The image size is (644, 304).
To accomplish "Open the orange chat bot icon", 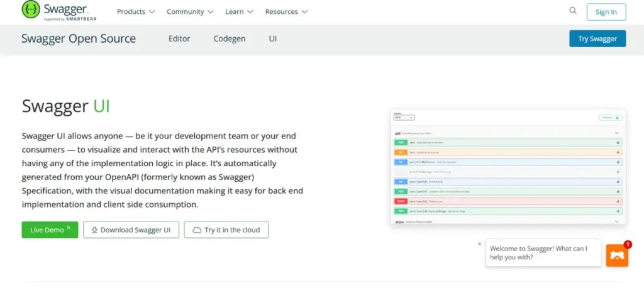I will (x=617, y=256).
